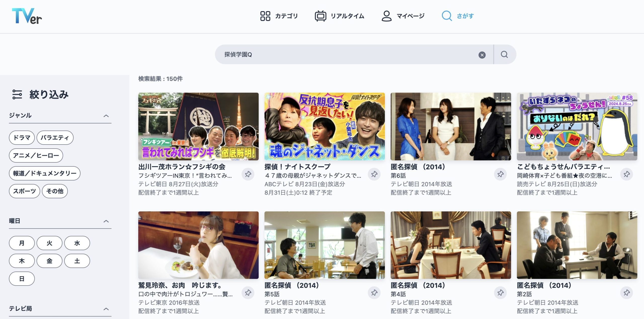The image size is (644, 319).
Task: Click テレビ東京 2016年放送 text
Action: pyautogui.click(x=169, y=303)
